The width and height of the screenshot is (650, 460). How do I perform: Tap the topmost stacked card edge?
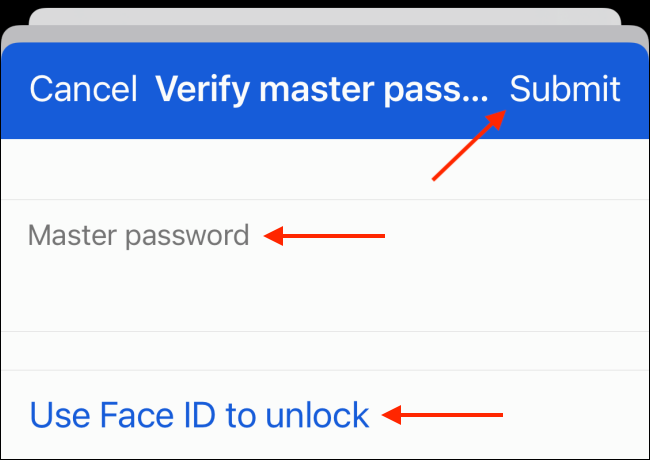click(325, 17)
